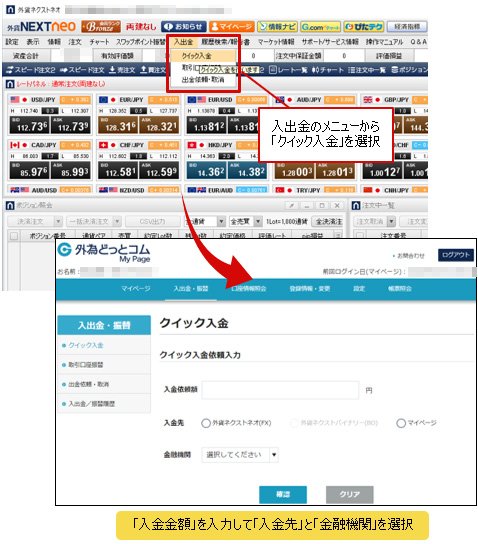The width and height of the screenshot is (478, 544).
Task: Click the USD/JPY BID 112.736 tile
Action: (29, 125)
